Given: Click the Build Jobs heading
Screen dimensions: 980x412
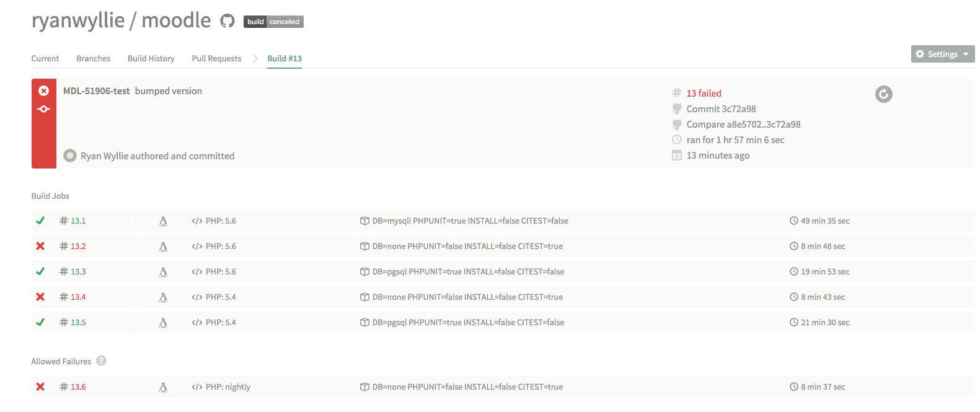Looking at the screenshot, I should pos(50,196).
